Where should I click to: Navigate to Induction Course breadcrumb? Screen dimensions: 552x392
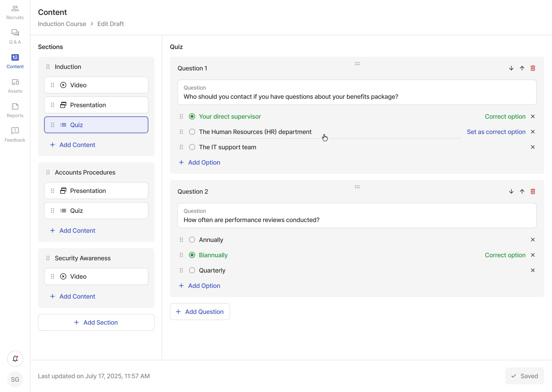[62, 24]
